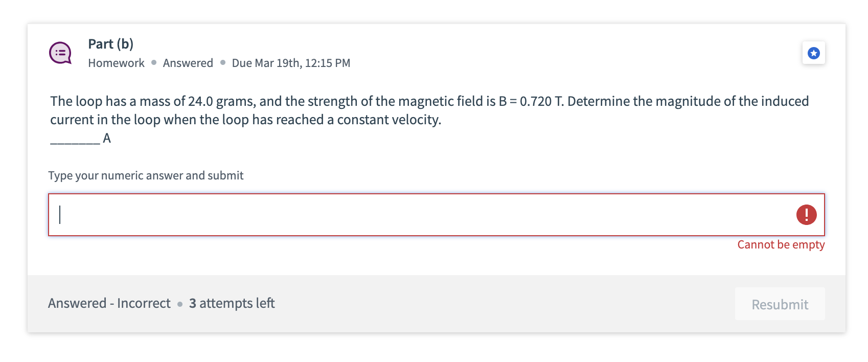Screen dimensions: 868x362
Task: Click the dot before Due Mar 19th
Action: (x=222, y=63)
